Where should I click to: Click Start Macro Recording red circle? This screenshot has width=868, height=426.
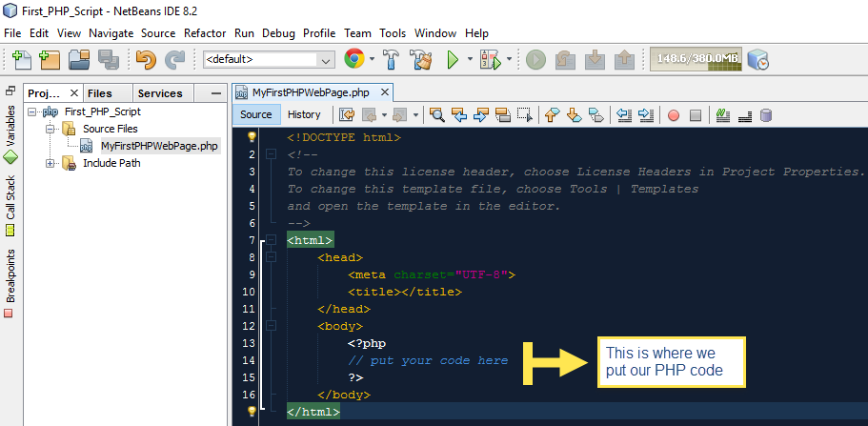674,115
